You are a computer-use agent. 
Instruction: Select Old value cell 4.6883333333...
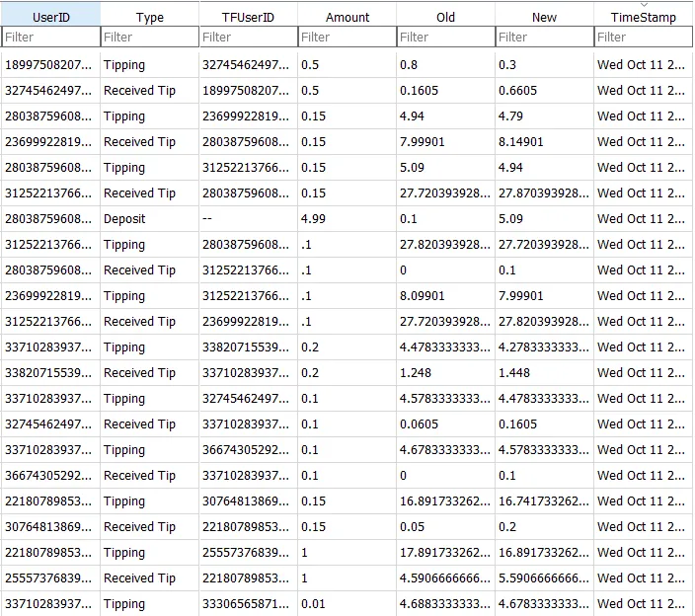point(445,603)
